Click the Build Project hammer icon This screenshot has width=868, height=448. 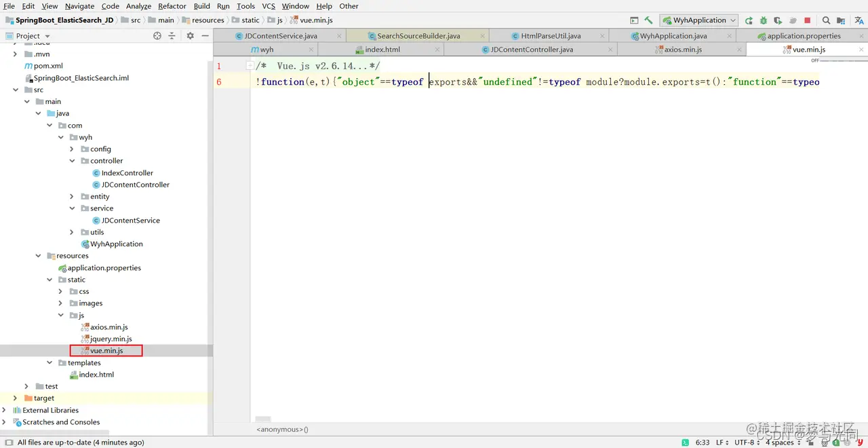tap(648, 20)
